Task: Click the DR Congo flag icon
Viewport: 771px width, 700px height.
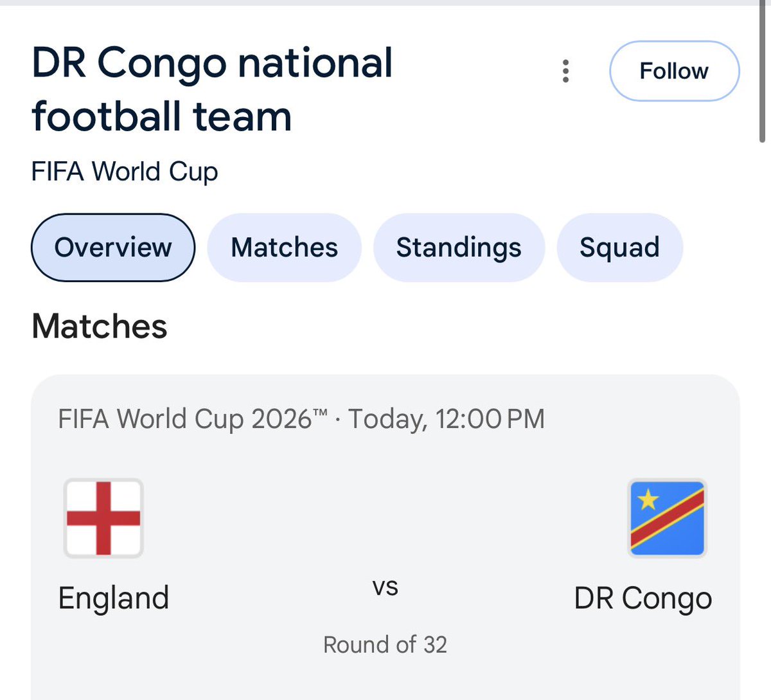Action: (x=668, y=518)
